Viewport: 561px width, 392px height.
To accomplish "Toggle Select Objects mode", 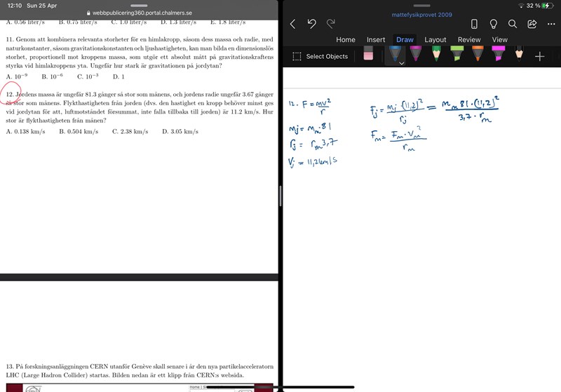I will tap(320, 56).
